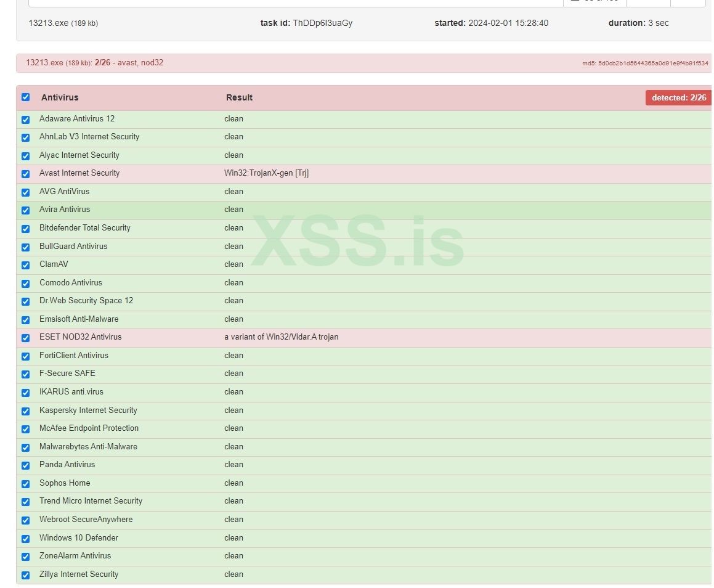This screenshot has width=714, height=588.
Task: Click the Antivirus column header
Action: point(60,97)
